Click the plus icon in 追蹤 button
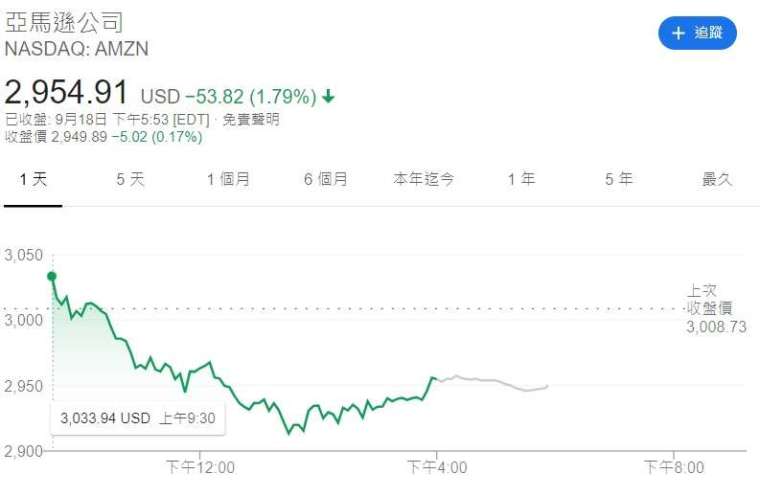 [678, 33]
